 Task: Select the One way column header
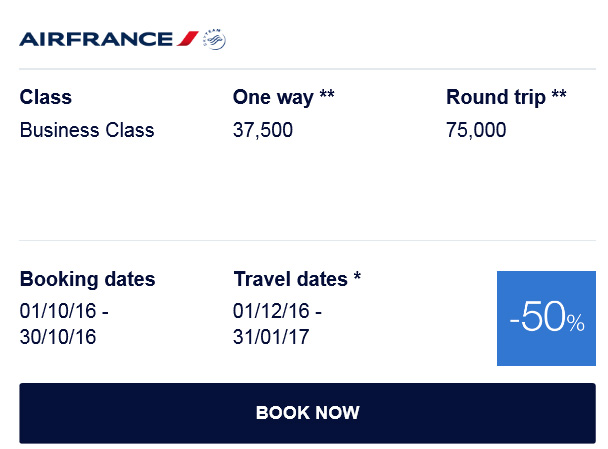273,98
